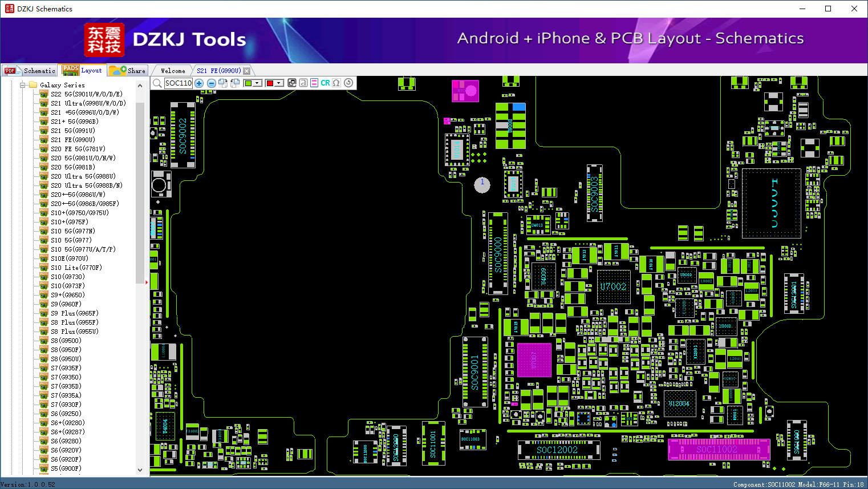868x489 pixels.
Task: Open the S10+(G9750/G975U) tree entry
Action: (x=80, y=213)
